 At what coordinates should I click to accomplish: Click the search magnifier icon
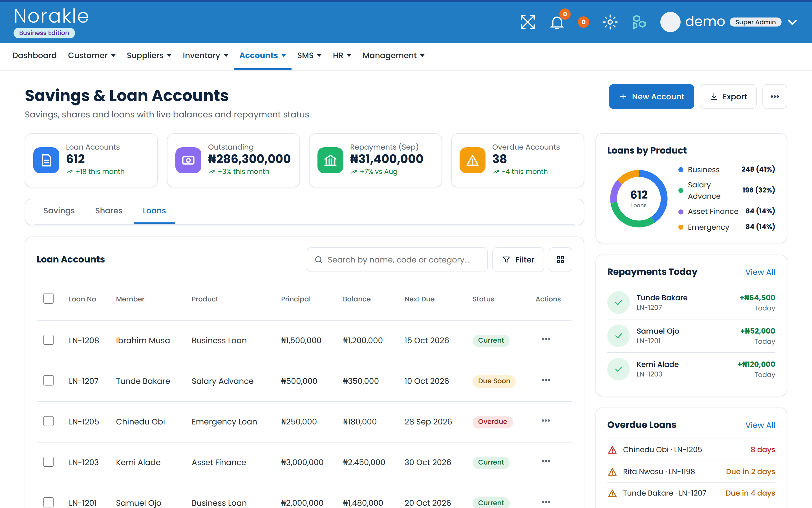tap(318, 260)
